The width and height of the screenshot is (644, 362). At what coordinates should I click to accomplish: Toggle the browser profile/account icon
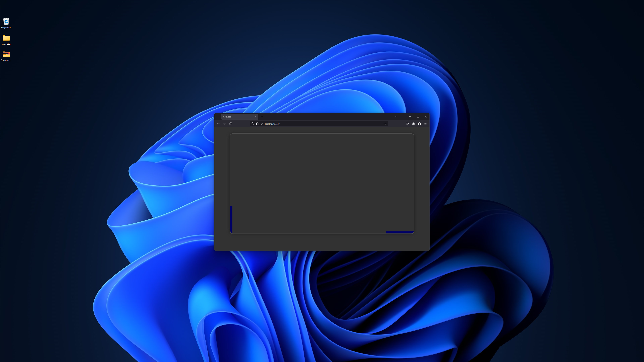point(413,124)
